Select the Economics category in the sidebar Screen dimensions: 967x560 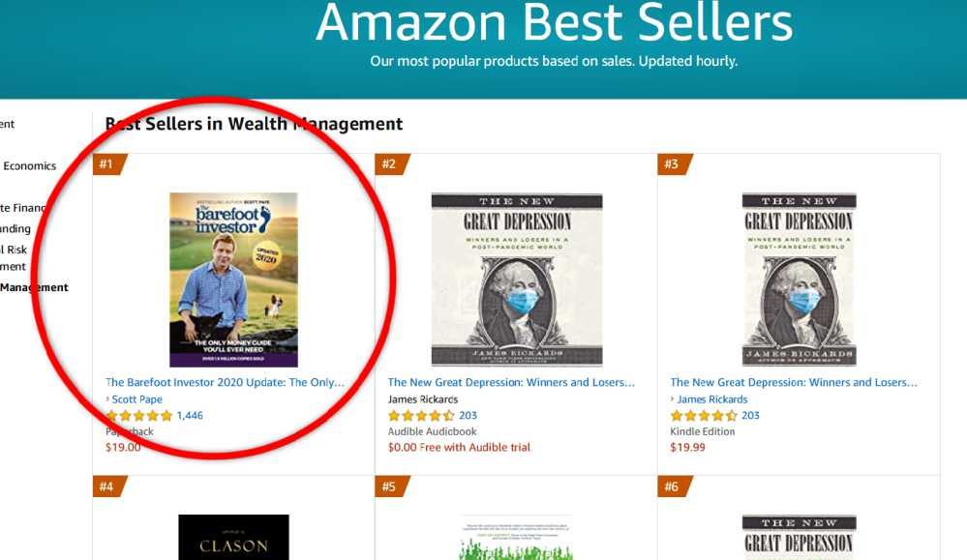click(30, 165)
